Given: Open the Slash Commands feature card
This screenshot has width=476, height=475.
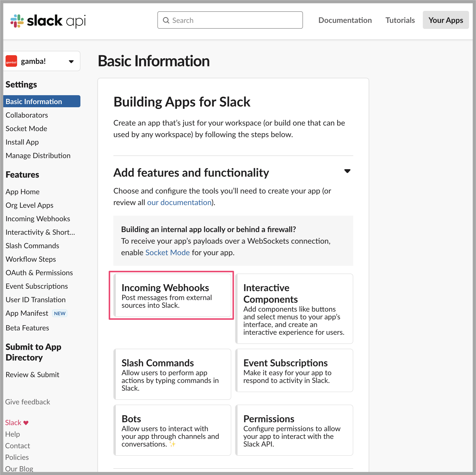Looking at the screenshot, I should (172, 374).
